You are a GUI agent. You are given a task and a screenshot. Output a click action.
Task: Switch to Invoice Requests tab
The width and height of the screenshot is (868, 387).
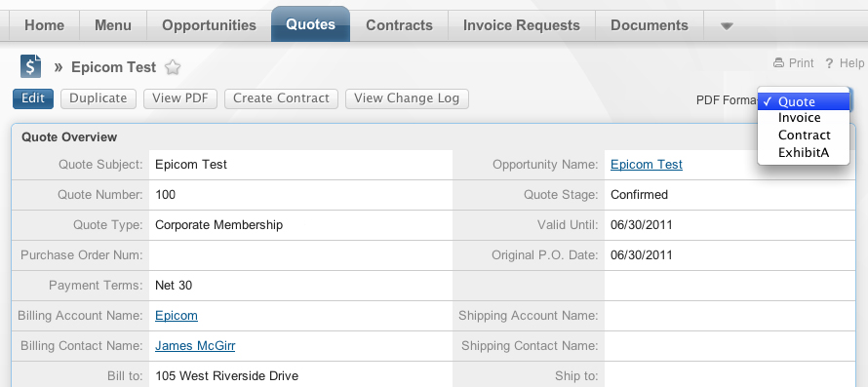click(522, 25)
